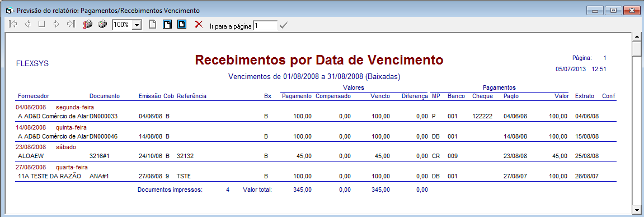This screenshot has width=644, height=217.
Task: Click the date 14/08/2008 quinta-feira
Action: tap(51, 127)
